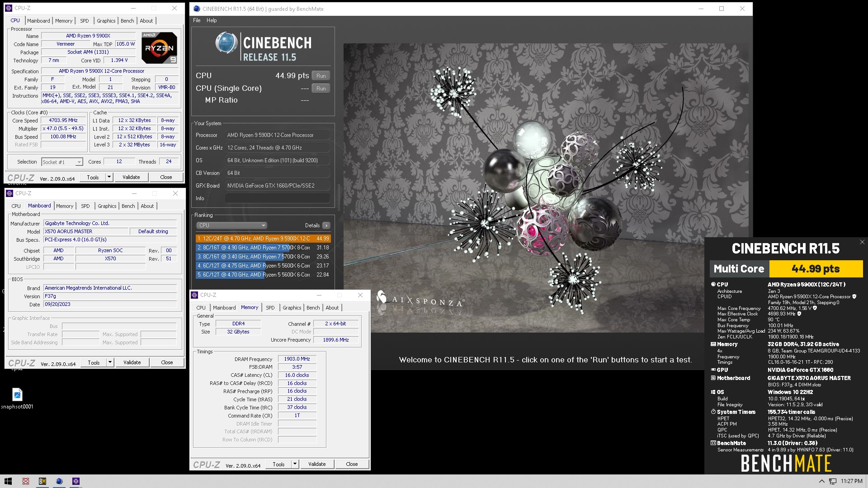Screen dimensions: 868x488
Task: Click Validate in top CPU-Z window
Action: click(131, 177)
